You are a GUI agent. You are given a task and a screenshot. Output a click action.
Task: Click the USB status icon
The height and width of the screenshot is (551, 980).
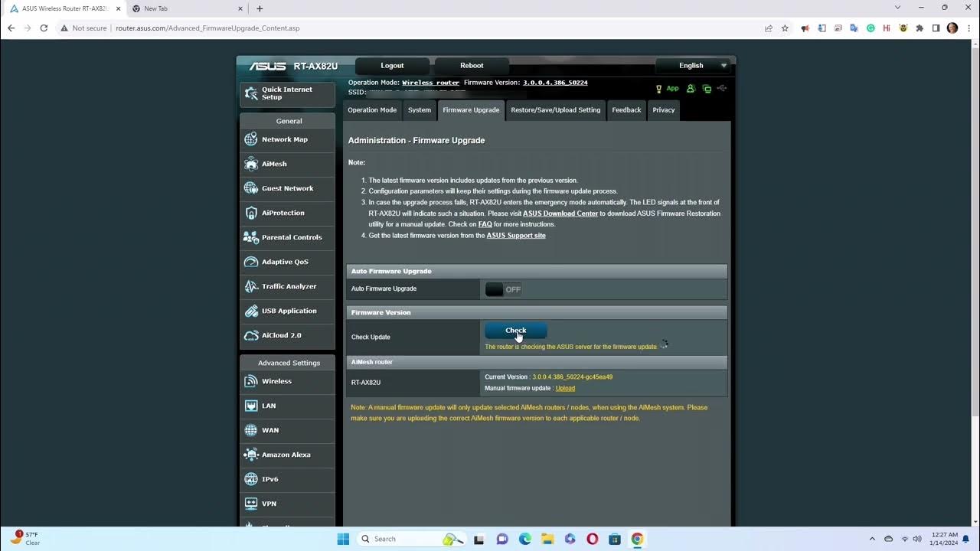[x=722, y=89]
